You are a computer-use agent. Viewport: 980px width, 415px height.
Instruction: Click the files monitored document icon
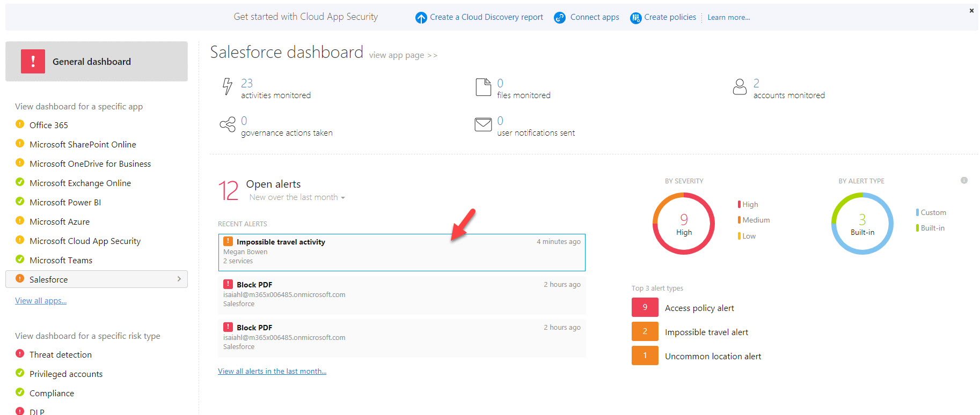(483, 87)
